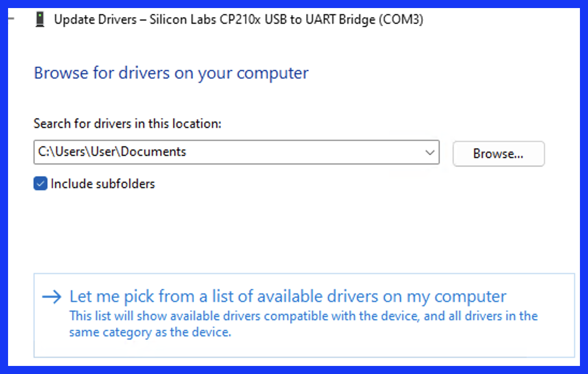Click the "(COM3)" text in the title
The width and height of the screenshot is (588, 374).
[x=401, y=19]
